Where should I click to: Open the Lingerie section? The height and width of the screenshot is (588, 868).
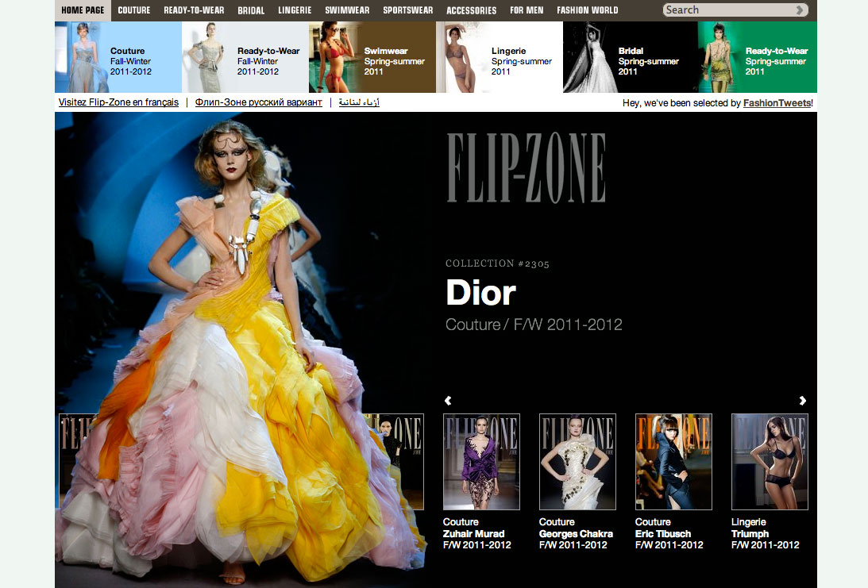click(x=294, y=10)
